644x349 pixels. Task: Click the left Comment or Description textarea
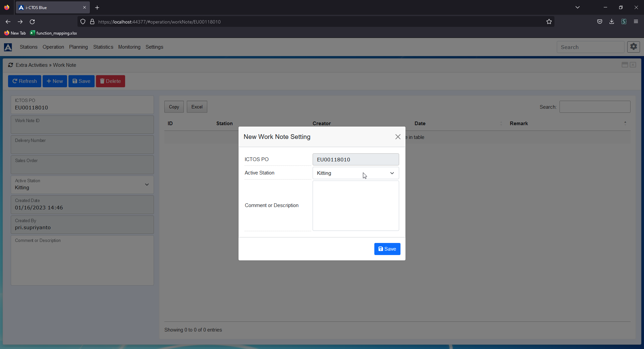point(82,260)
